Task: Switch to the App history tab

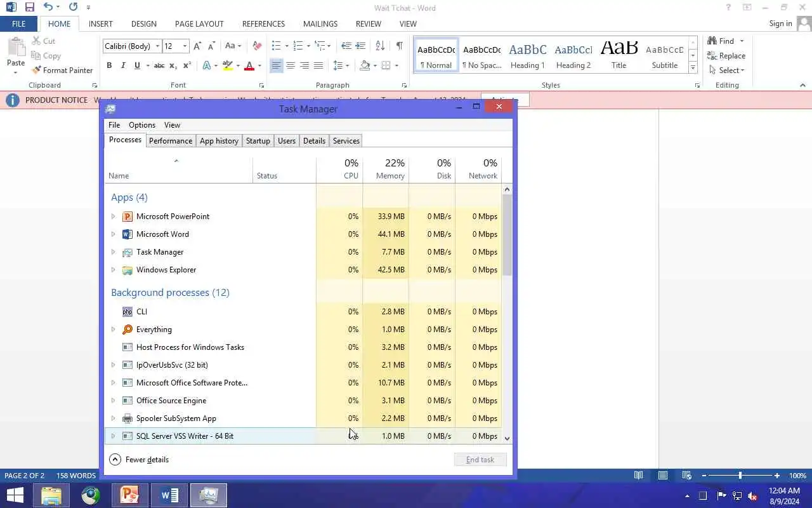Action: [x=219, y=141]
